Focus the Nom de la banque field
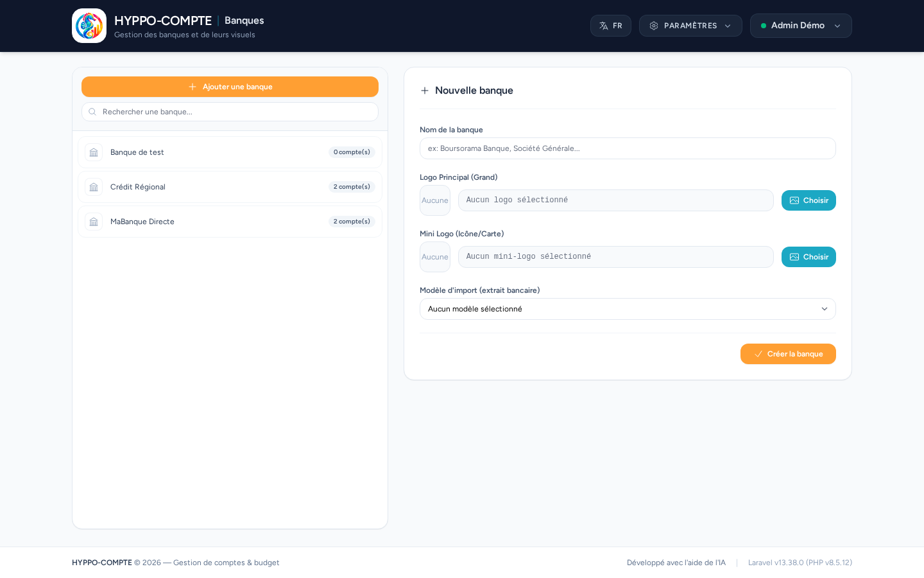The height and width of the screenshot is (578, 924). [x=628, y=148]
